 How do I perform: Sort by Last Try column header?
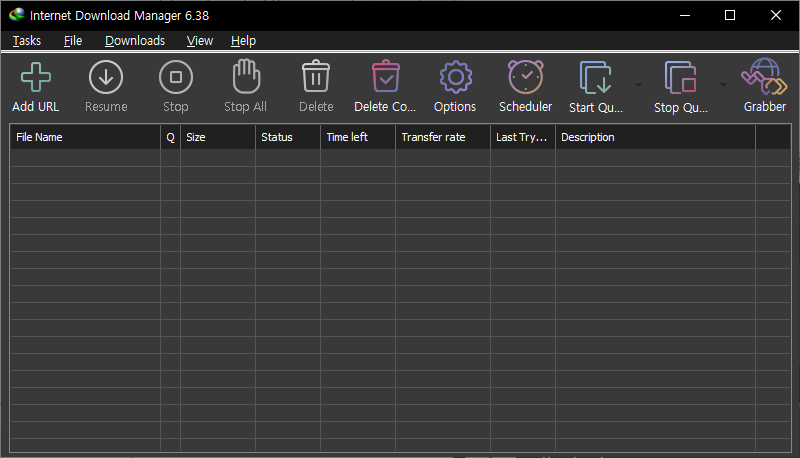point(523,137)
